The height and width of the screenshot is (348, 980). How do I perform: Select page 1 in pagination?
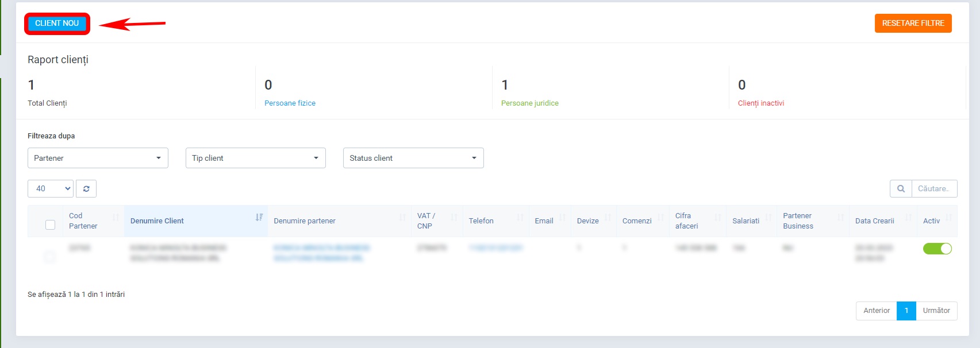(906, 311)
